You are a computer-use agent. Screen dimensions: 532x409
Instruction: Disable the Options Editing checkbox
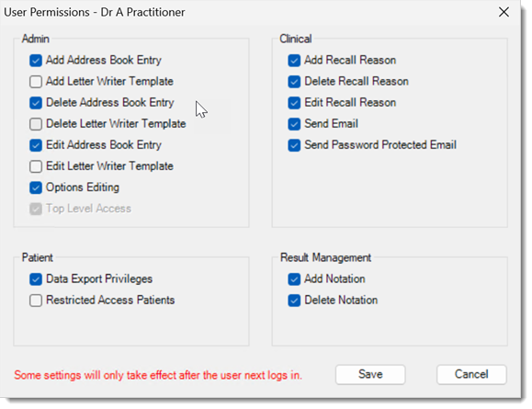pyautogui.click(x=36, y=187)
